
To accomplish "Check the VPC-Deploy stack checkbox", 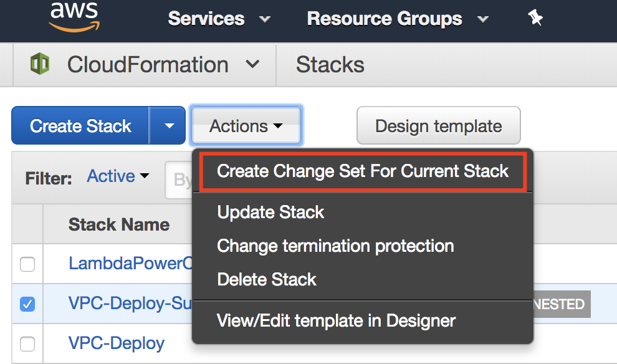I will pyautogui.click(x=27, y=344).
